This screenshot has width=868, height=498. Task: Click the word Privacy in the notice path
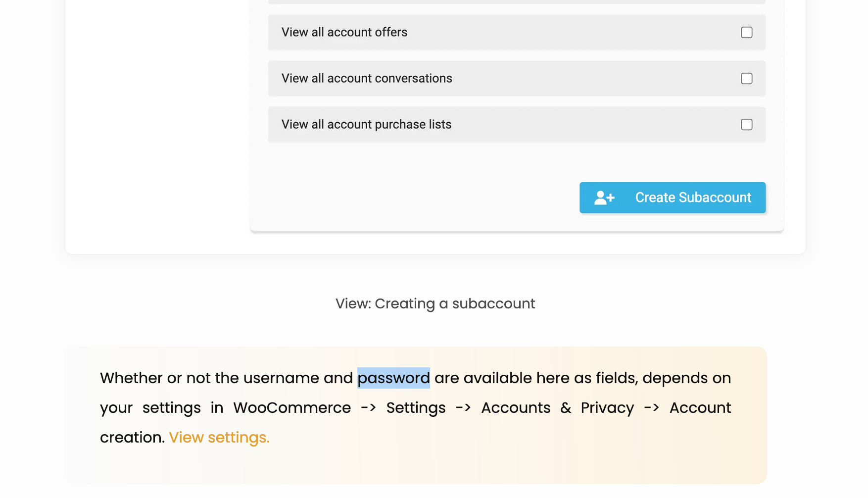(x=607, y=408)
